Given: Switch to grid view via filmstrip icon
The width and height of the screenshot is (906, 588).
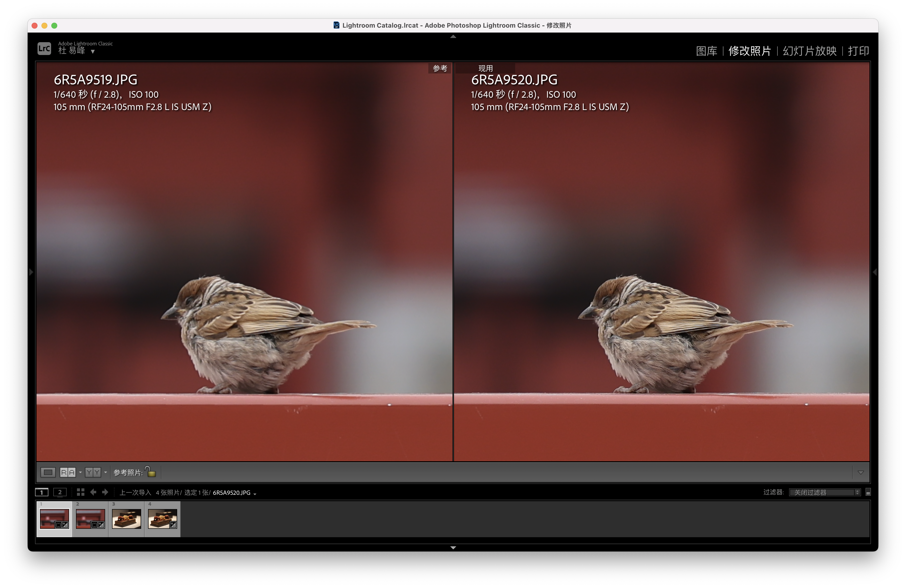Looking at the screenshot, I should (80, 493).
